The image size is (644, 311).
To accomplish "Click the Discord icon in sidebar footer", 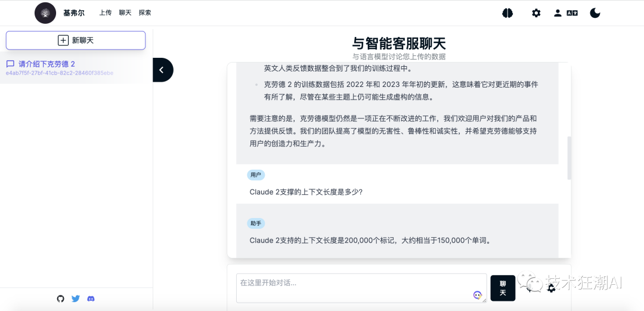I will point(91,298).
